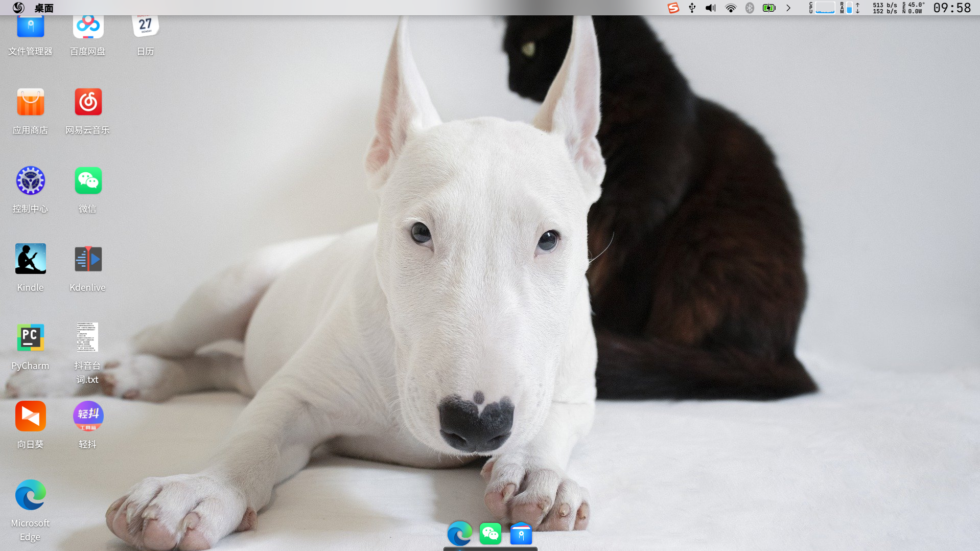Screen dimensions: 980x551
Task: Expand the tray chevron arrow next to battery
Action: tap(788, 8)
